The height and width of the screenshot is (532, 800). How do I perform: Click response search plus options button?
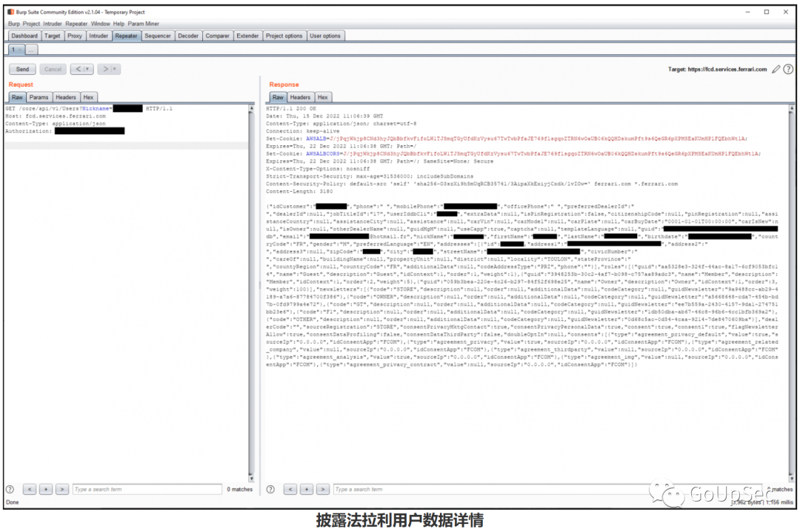(x=307, y=489)
